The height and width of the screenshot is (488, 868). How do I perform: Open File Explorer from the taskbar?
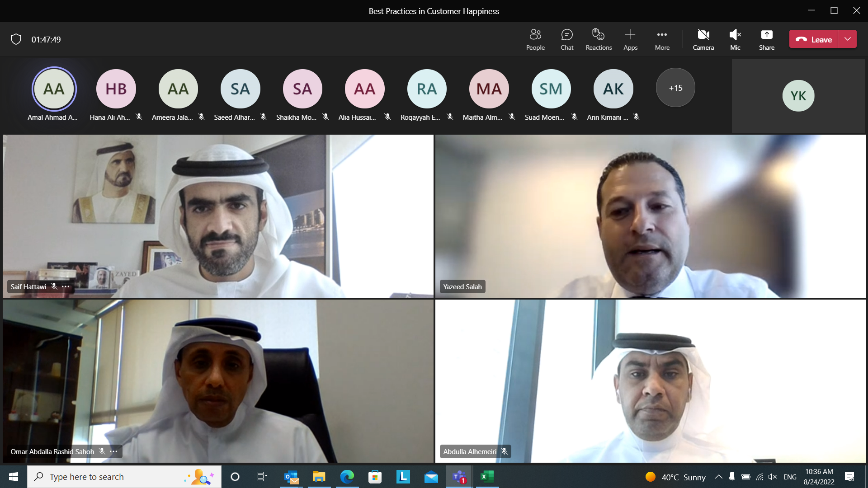pos(319,477)
